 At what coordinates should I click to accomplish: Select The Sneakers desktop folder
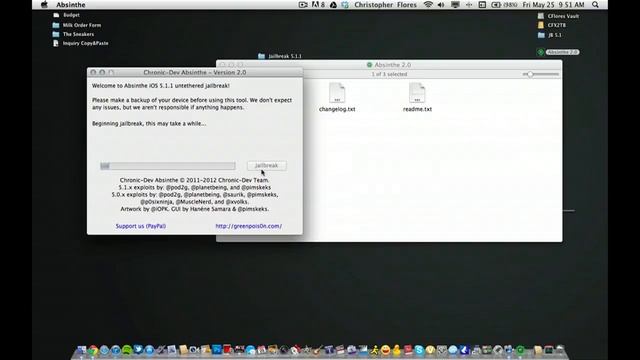(73, 34)
